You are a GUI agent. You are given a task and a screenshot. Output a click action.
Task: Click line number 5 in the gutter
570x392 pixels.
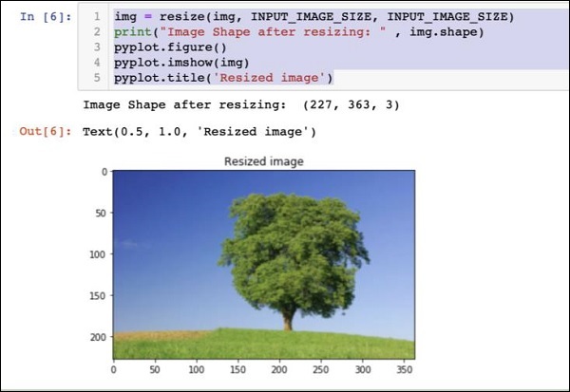click(97, 78)
